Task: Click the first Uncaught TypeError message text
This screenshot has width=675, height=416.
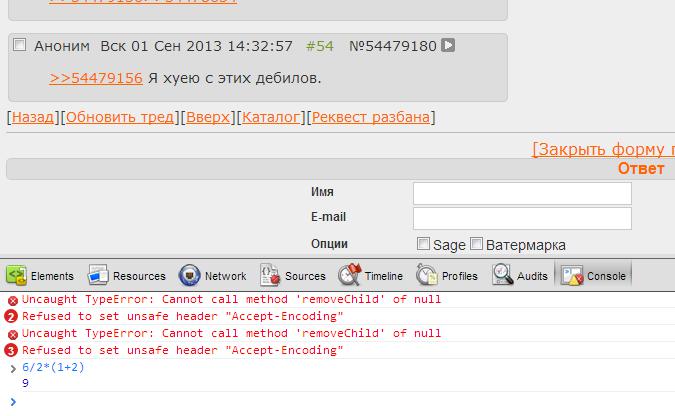Action: [231, 299]
